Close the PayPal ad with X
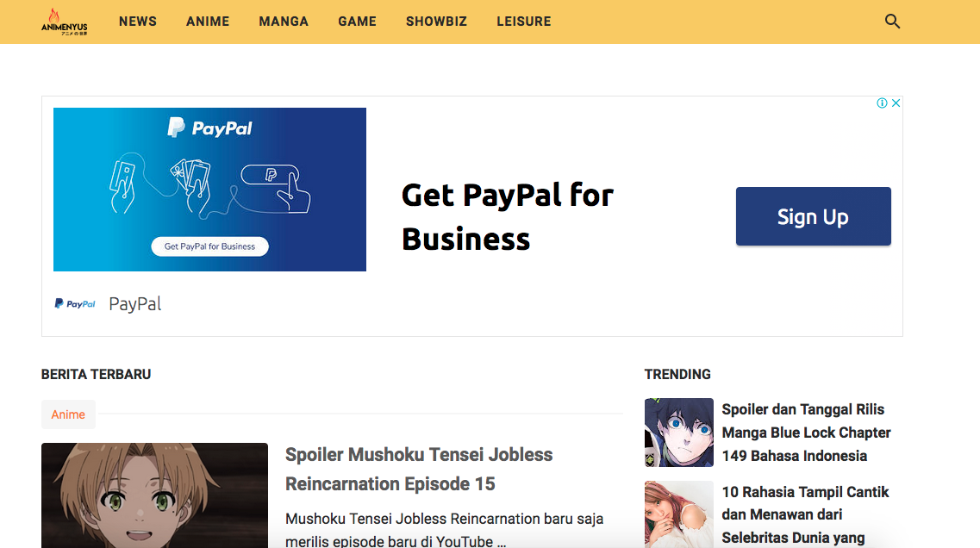980x548 pixels. coord(896,103)
